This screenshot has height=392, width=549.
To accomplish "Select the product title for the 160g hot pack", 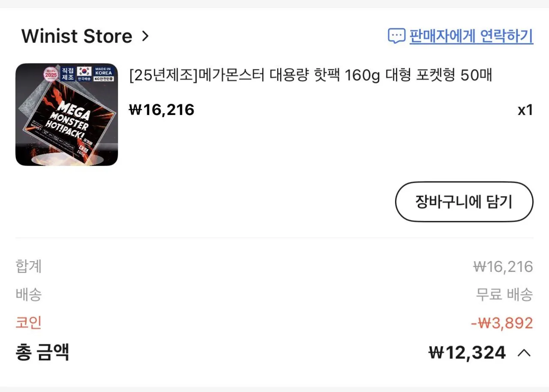I will (x=310, y=75).
